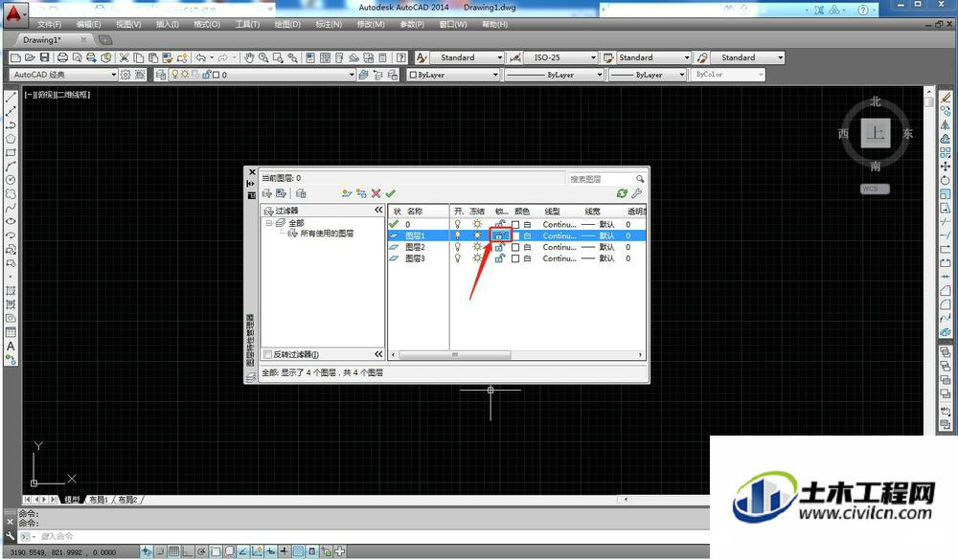Open the text style Standard dropdown

[499, 57]
